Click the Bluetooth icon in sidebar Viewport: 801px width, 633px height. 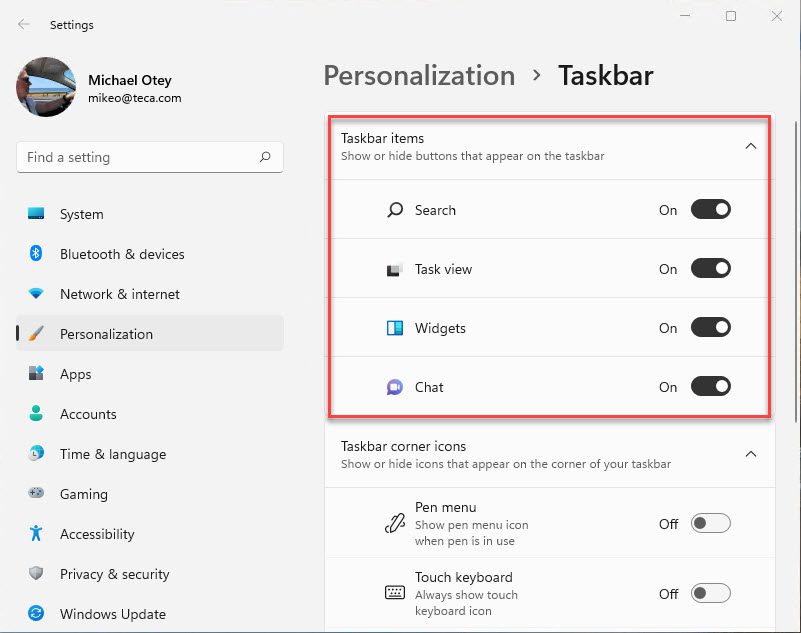36,253
